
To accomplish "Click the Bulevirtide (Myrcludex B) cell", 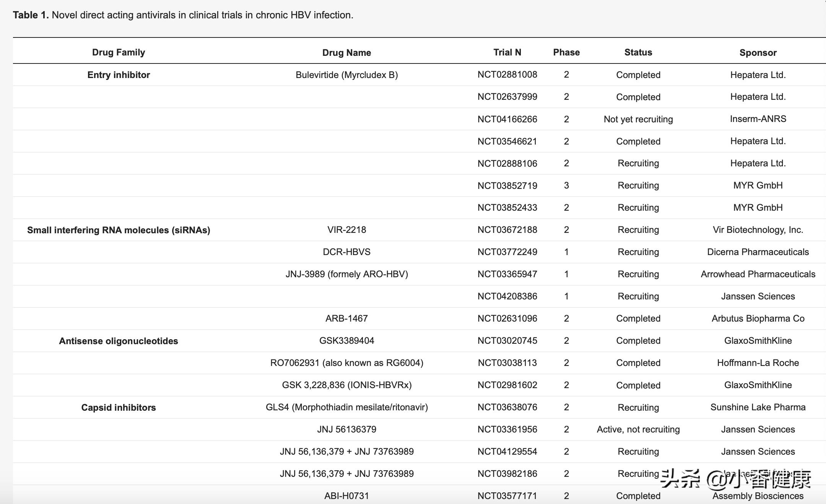I will pos(346,75).
